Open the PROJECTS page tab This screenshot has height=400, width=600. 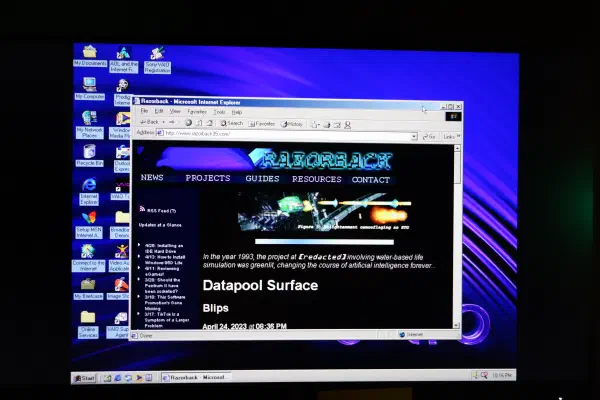point(208,178)
